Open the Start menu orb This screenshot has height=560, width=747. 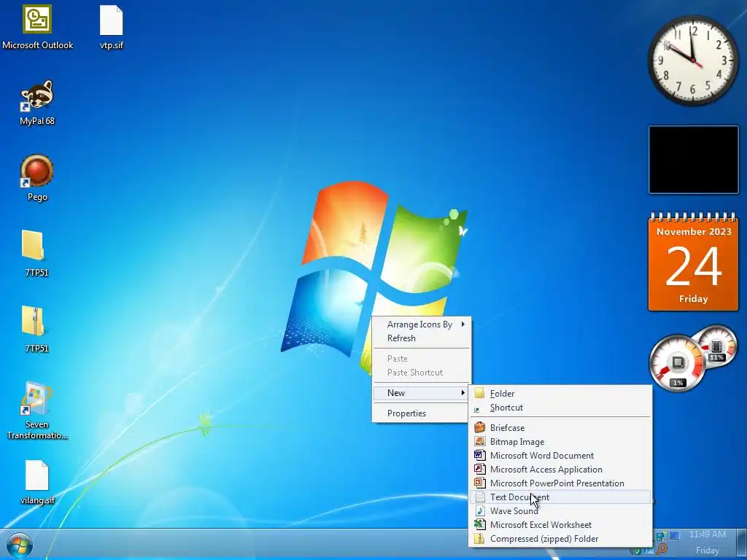coord(20,545)
